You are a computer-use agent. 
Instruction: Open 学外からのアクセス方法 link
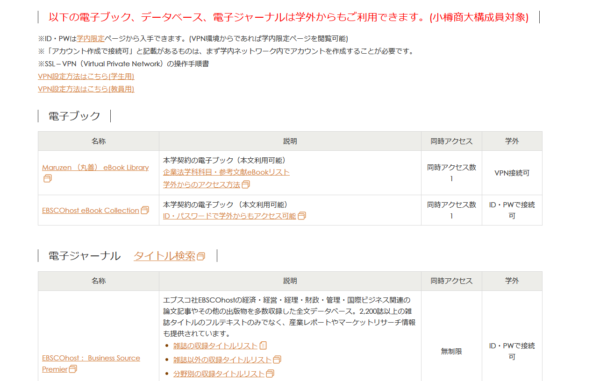pyautogui.click(x=202, y=185)
